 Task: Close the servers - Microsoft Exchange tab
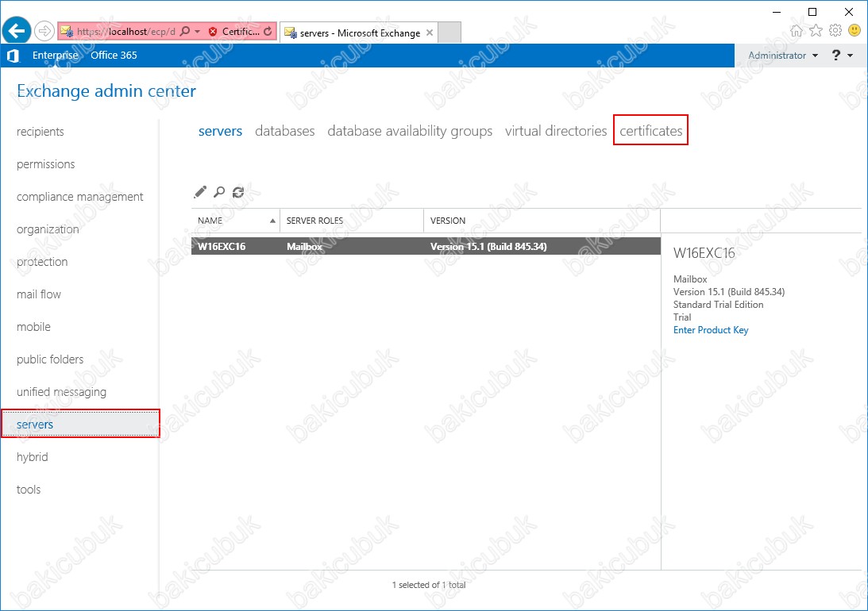pos(430,33)
